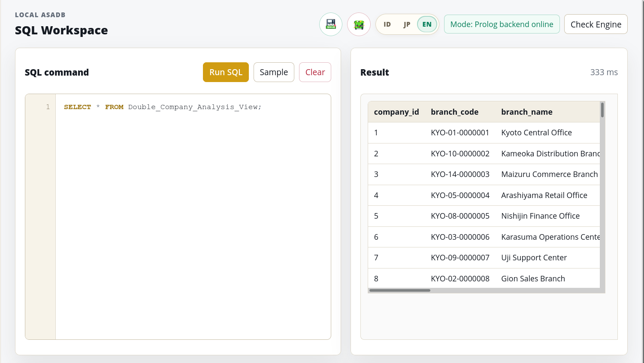Image resolution: width=644 pixels, height=363 pixels.
Task: Select cell KYO-02-0000008
Action: (460, 279)
